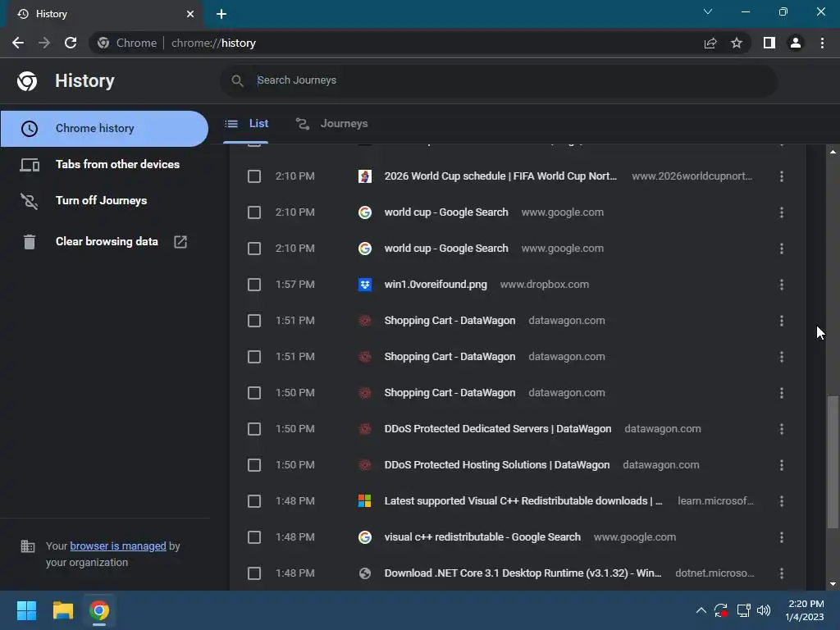Viewport: 840px width, 630px height.
Task: Open more actions for win1.0voreifound.png
Action: tap(782, 285)
